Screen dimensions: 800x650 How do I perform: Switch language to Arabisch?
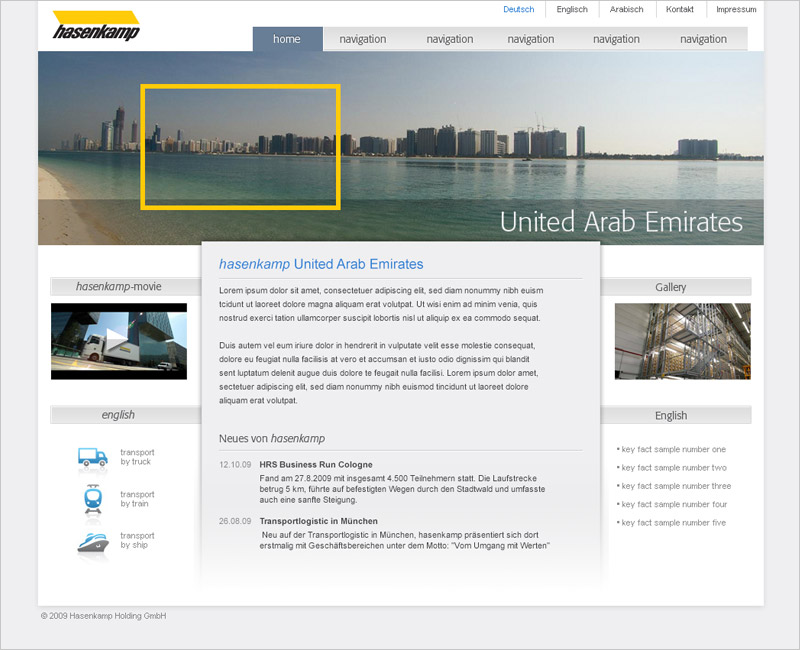click(627, 9)
